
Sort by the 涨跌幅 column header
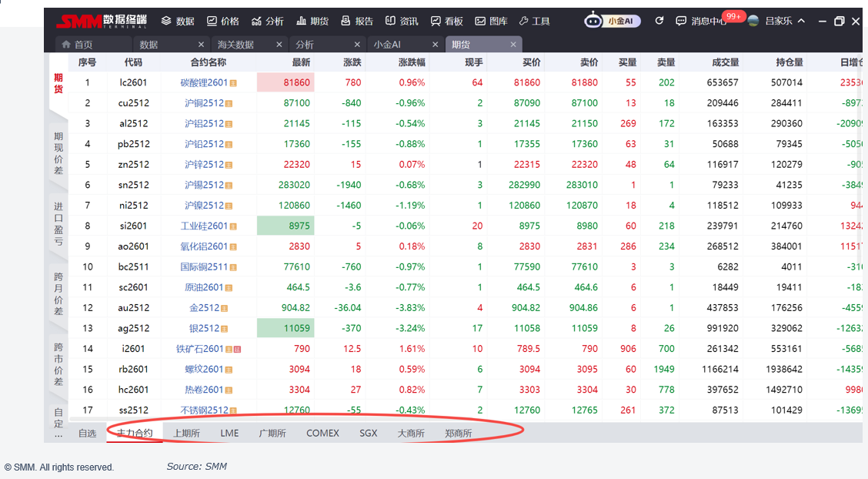click(x=411, y=62)
